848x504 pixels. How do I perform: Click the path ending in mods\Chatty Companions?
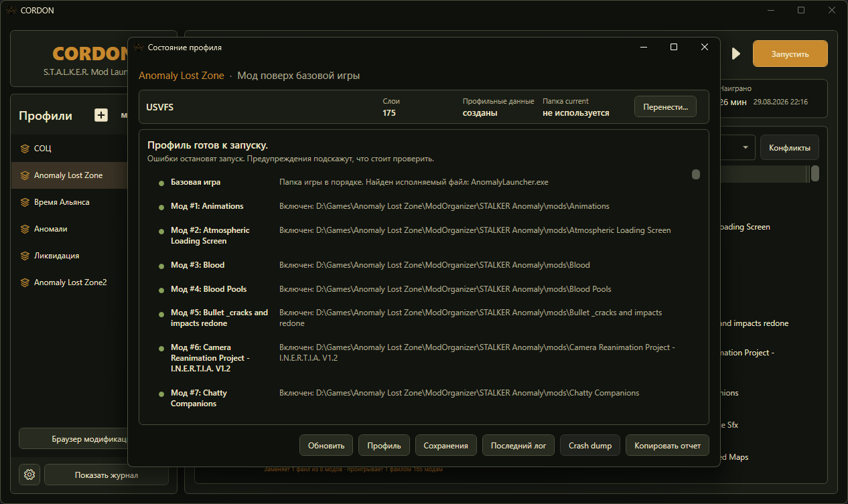click(x=460, y=393)
